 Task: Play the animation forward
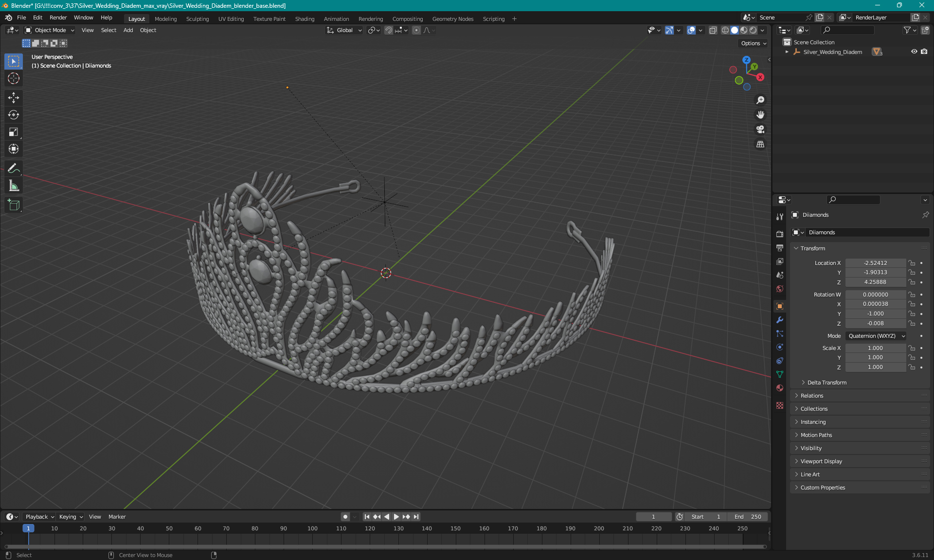[x=396, y=517]
